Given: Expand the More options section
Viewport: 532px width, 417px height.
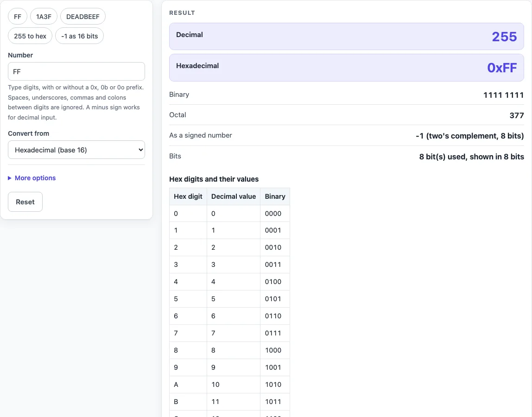Looking at the screenshot, I should pyautogui.click(x=32, y=178).
